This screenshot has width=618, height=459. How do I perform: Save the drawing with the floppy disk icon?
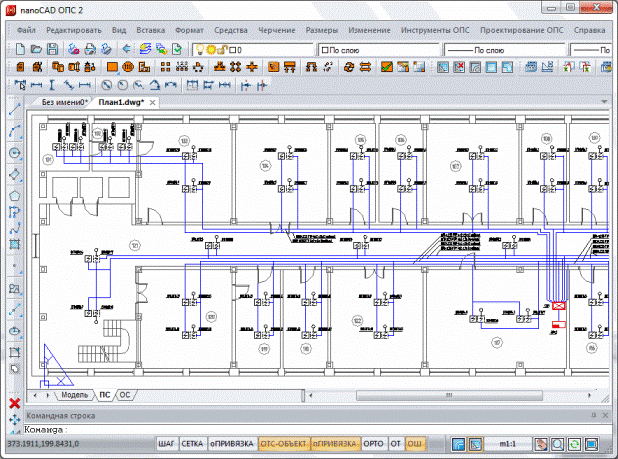(52, 49)
